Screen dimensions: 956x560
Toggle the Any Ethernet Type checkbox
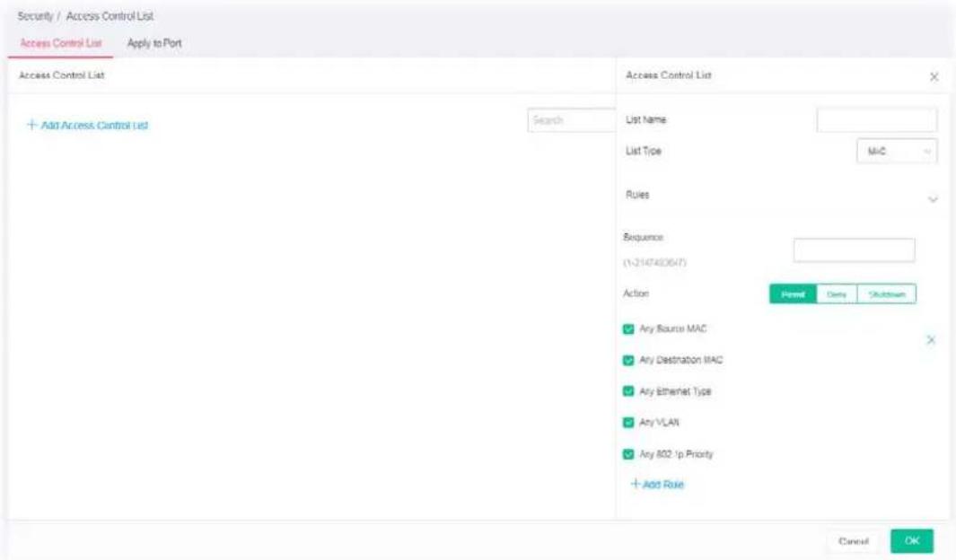pyautogui.click(x=628, y=391)
